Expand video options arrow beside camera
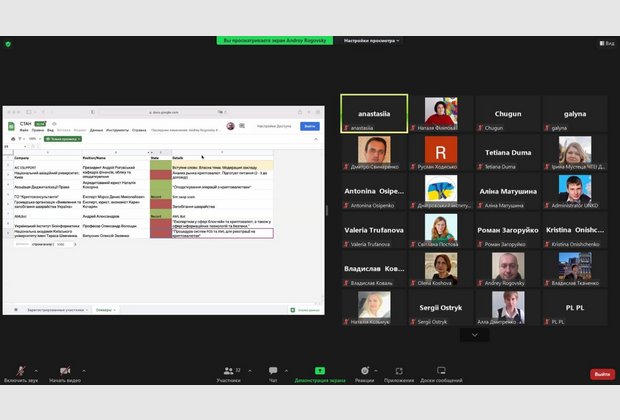This screenshot has height=420, width=620. pos(82,368)
